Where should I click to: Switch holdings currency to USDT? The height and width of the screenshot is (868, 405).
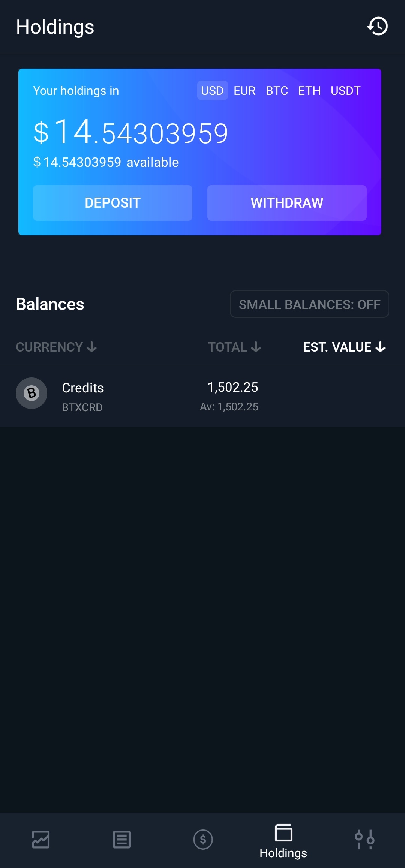[345, 91]
